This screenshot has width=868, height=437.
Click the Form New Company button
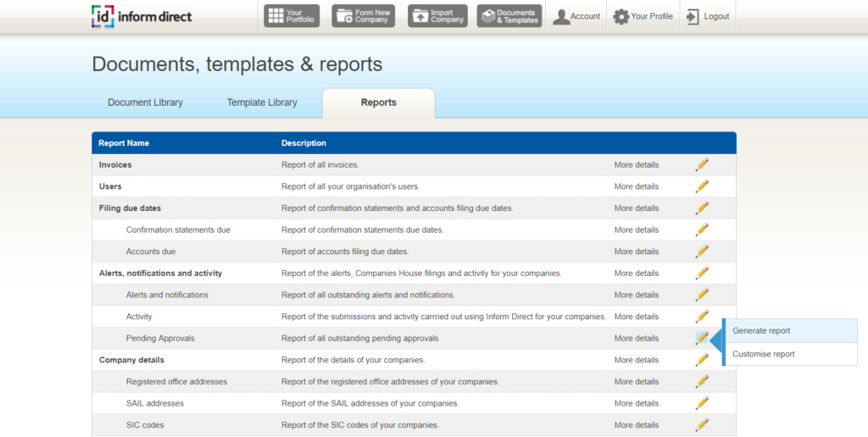pyautogui.click(x=362, y=16)
